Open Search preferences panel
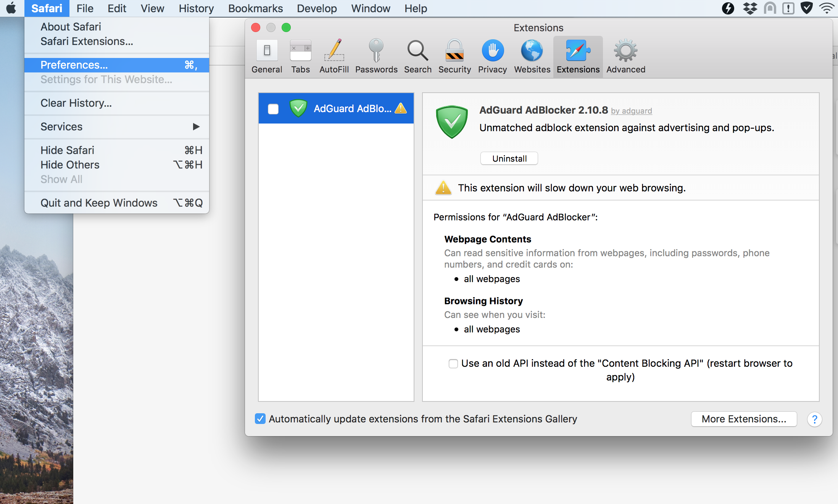 [x=417, y=55]
